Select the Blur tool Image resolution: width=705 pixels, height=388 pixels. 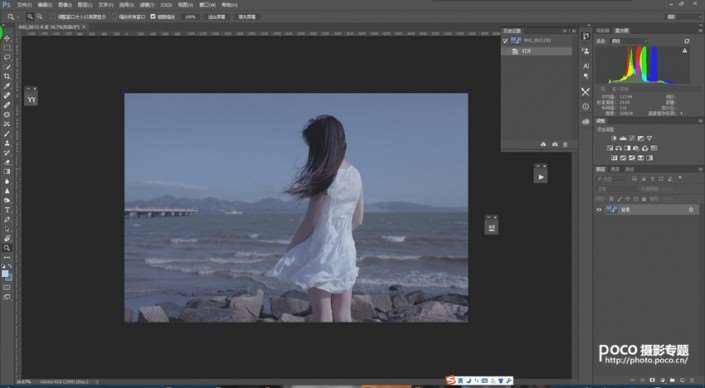[7, 181]
